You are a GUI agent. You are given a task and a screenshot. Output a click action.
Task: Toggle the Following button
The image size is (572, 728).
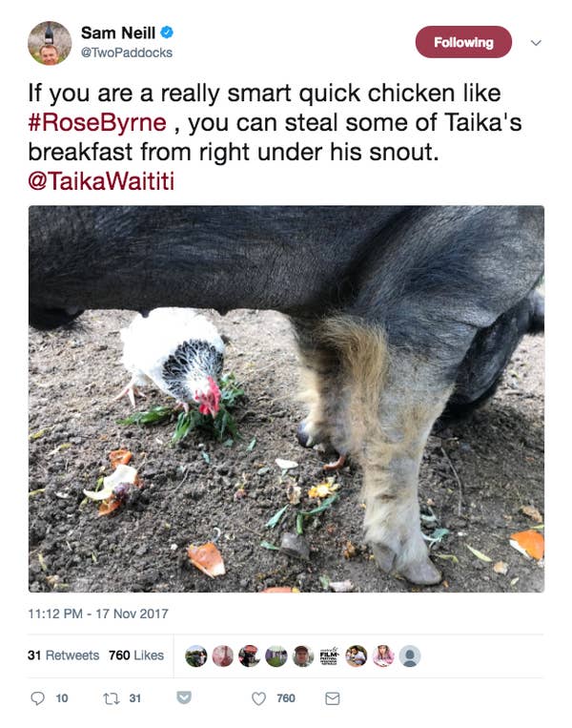[x=463, y=42]
